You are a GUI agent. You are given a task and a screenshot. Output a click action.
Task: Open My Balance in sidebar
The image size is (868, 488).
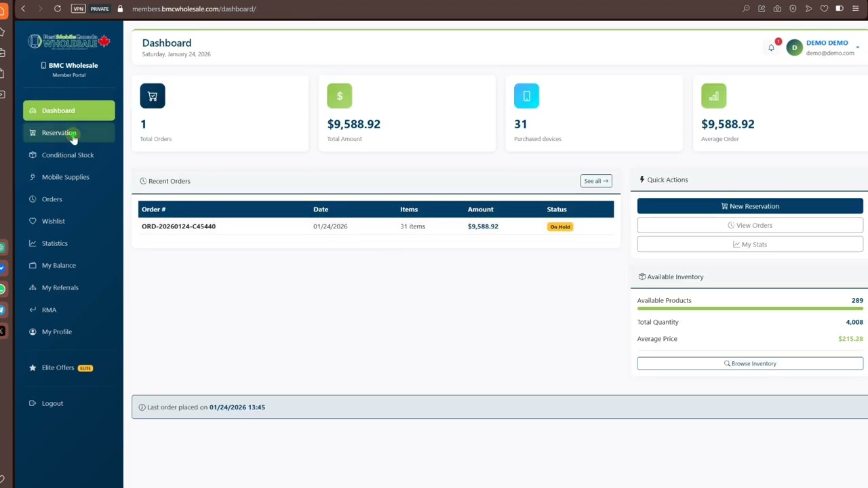pyautogui.click(x=68, y=266)
